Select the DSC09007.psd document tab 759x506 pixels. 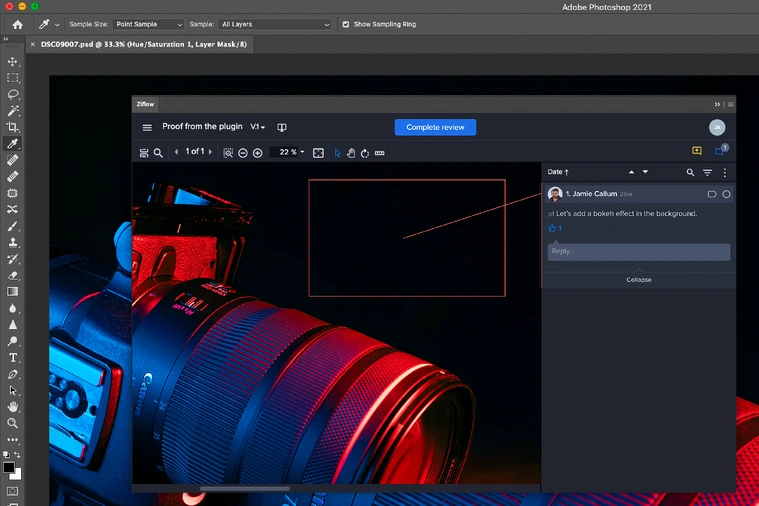(x=140, y=45)
